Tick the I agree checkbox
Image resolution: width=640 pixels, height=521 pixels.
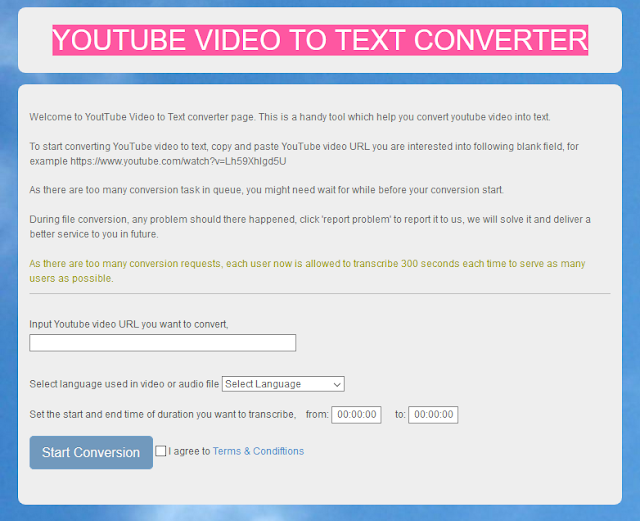(161, 451)
